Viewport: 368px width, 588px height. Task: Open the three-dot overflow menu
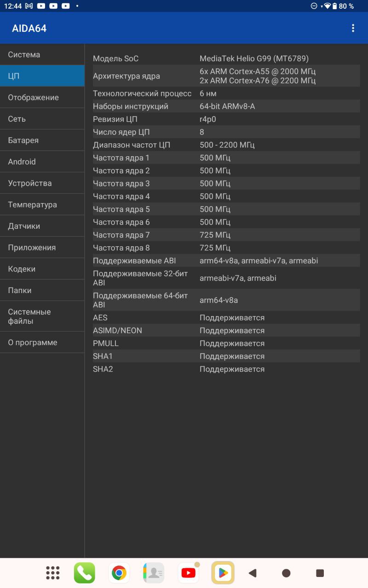353,28
